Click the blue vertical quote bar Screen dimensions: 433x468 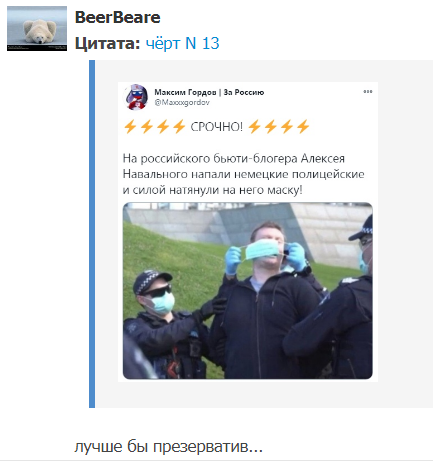pos(92,234)
